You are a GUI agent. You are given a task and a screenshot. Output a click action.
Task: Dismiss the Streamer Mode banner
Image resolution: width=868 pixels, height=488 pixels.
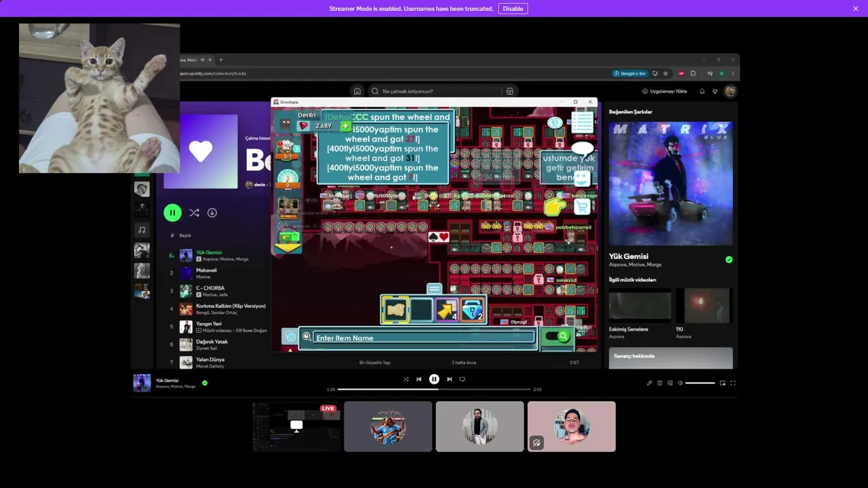[856, 9]
